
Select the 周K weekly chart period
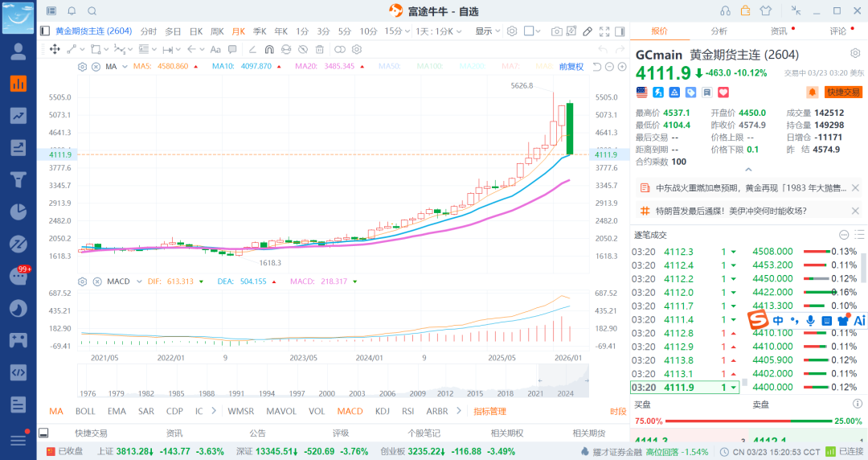217,31
